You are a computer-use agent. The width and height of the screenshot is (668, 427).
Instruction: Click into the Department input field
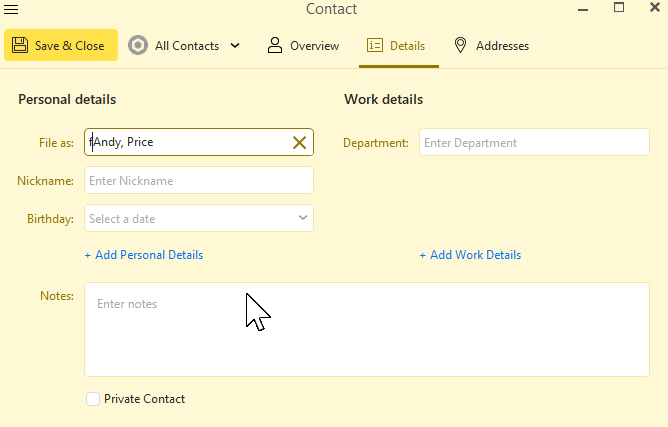[534, 142]
